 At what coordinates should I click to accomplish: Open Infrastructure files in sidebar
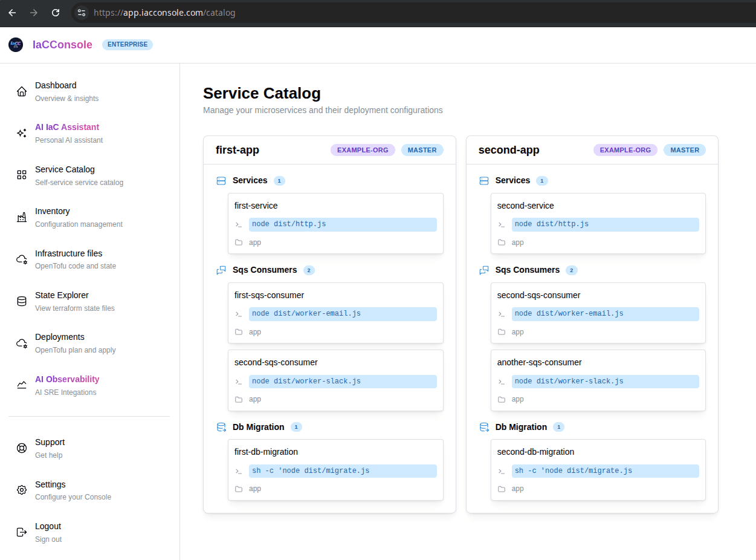pos(89,259)
